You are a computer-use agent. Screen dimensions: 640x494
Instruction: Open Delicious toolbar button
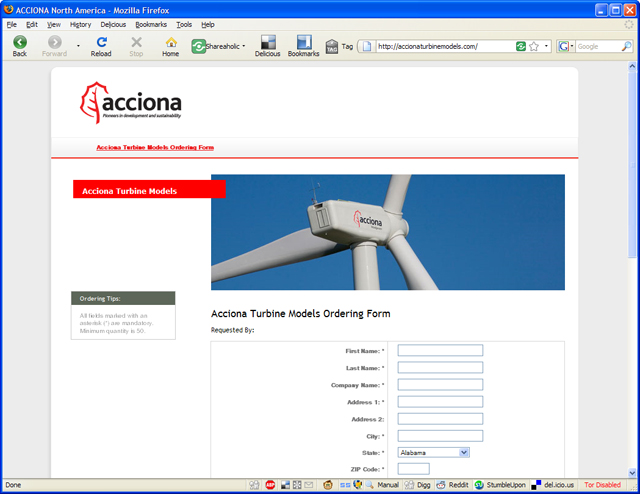click(268, 46)
